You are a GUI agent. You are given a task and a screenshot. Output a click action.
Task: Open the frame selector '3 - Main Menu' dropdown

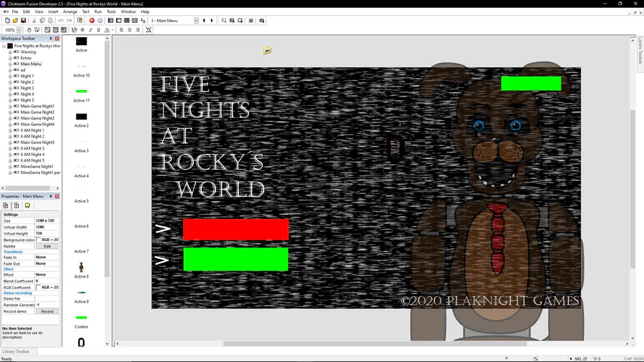[x=196, y=21]
